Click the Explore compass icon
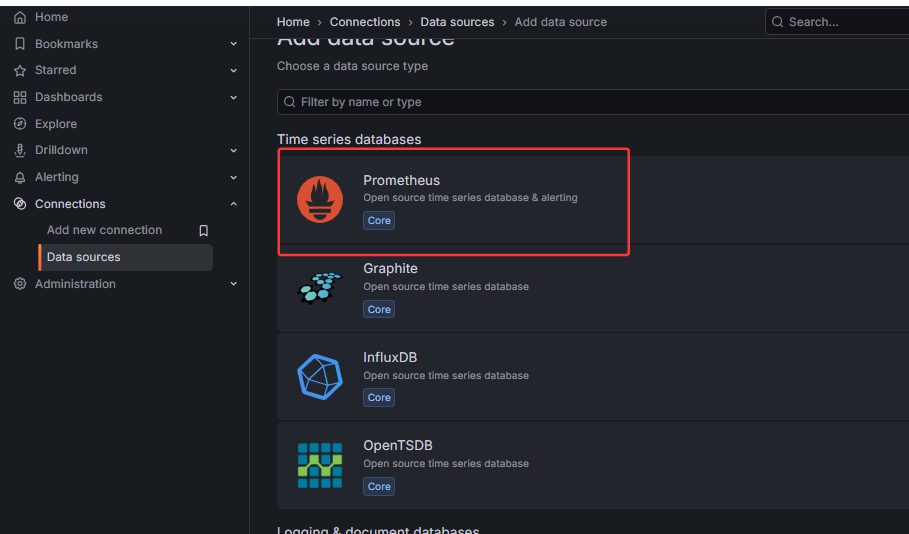 20,124
